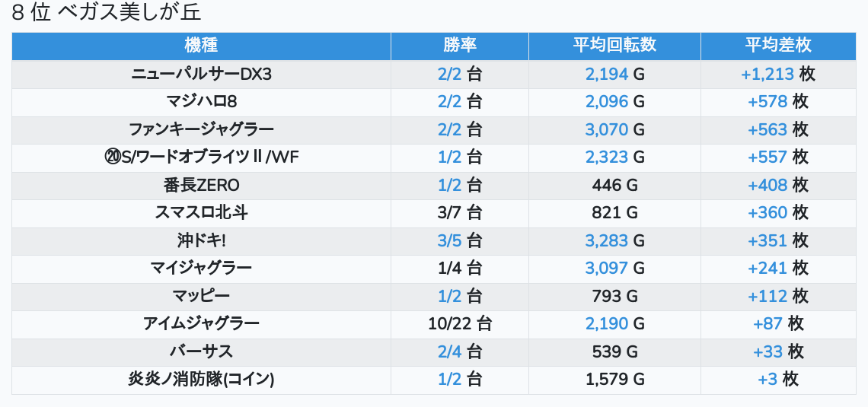The width and height of the screenshot is (868, 407).
Task: Click the 8 位 ベガス美しが丘 heading
Action: coord(107,13)
